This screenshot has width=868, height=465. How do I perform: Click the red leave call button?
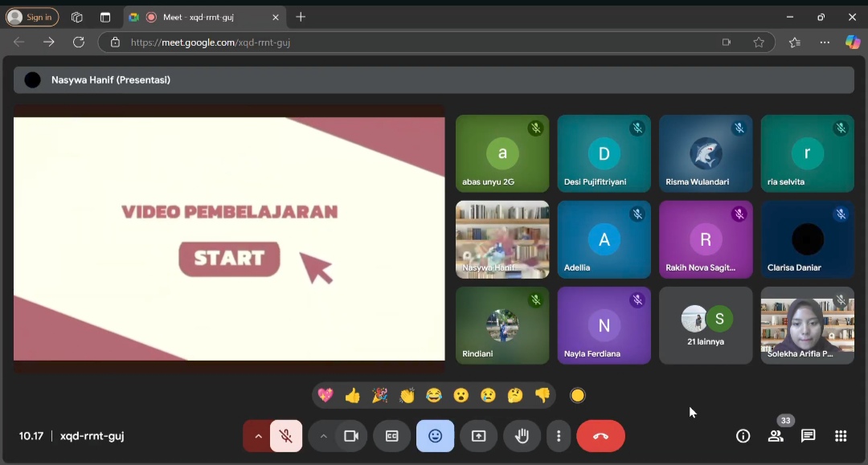pyautogui.click(x=600, y=436)
